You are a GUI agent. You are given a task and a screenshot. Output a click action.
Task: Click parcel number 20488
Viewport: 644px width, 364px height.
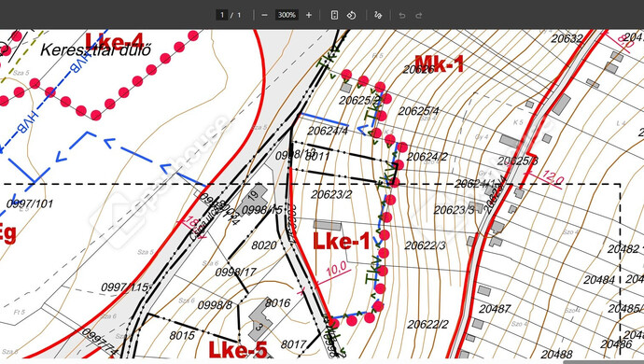(x=557, y=354)
